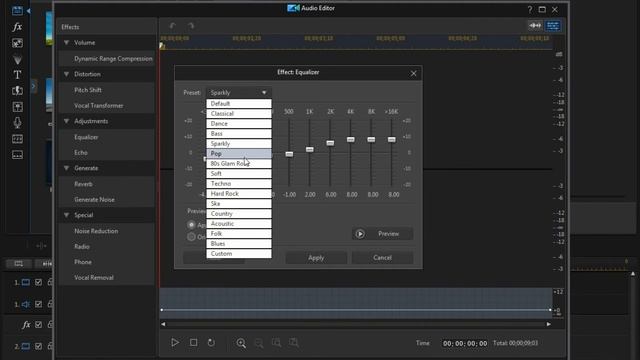Select Vocal Transformer effect
The width and height of the screenshot is (640, 360).
tap(107, 106)
